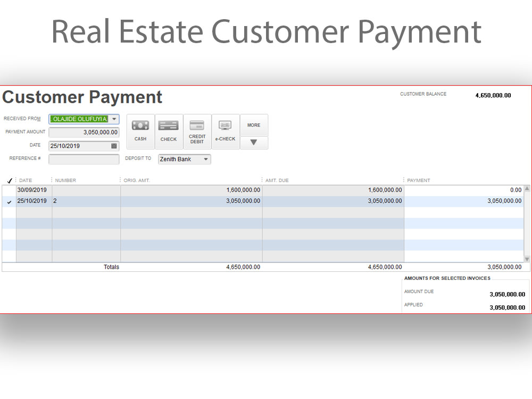Click the More payment methods button
Screen dimensions: 532x399
(x=254, y=125)
